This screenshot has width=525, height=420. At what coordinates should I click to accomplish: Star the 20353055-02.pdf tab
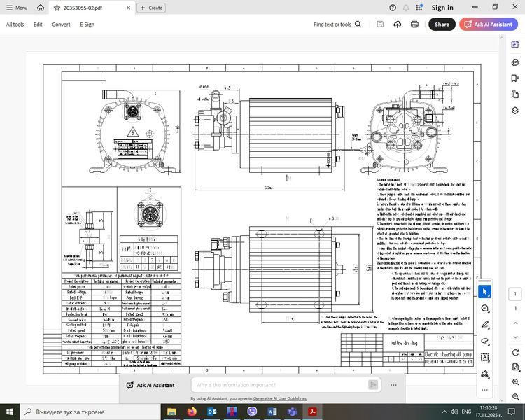[57, 8]
